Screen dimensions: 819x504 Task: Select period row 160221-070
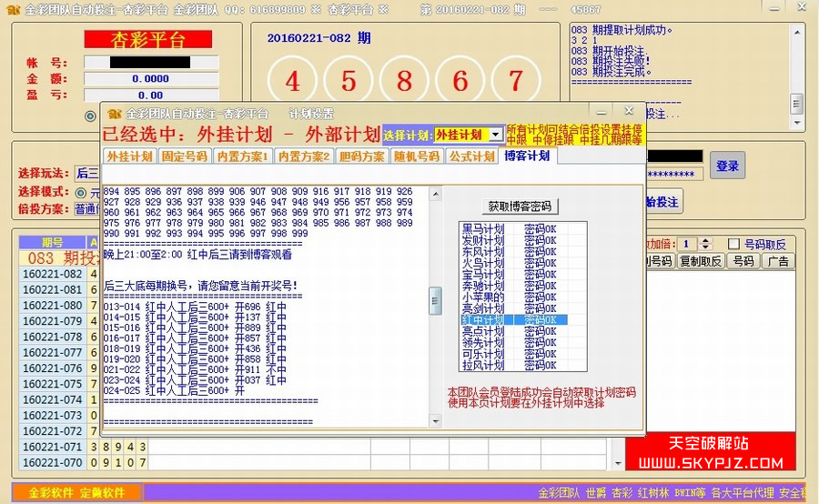(53, 462)
